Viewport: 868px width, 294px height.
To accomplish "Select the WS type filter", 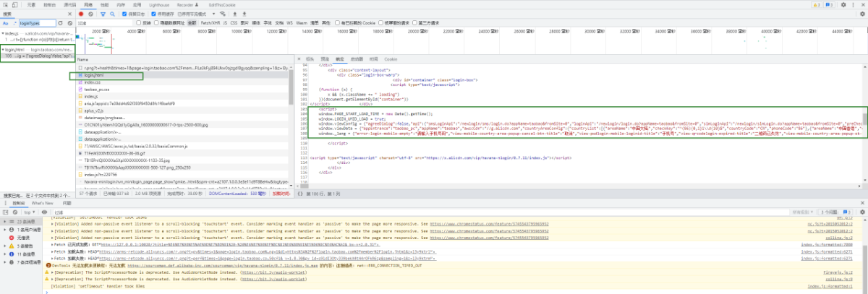I will tap(289, 23).
